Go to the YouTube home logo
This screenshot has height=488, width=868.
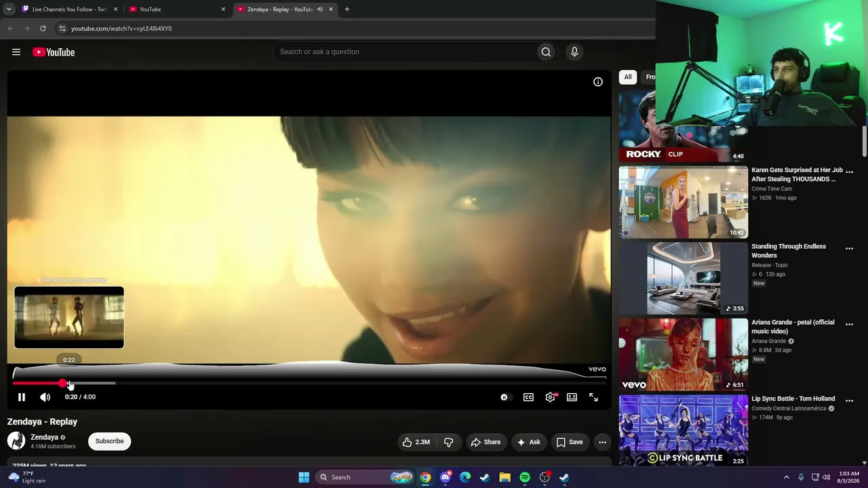[x=54, y=52]
